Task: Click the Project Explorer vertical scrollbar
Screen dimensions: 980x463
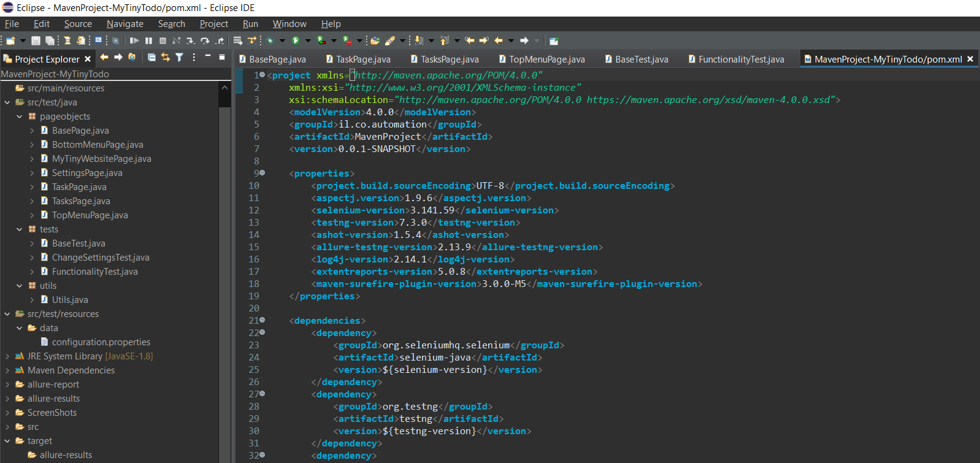Action: click(x=224, y=245)
